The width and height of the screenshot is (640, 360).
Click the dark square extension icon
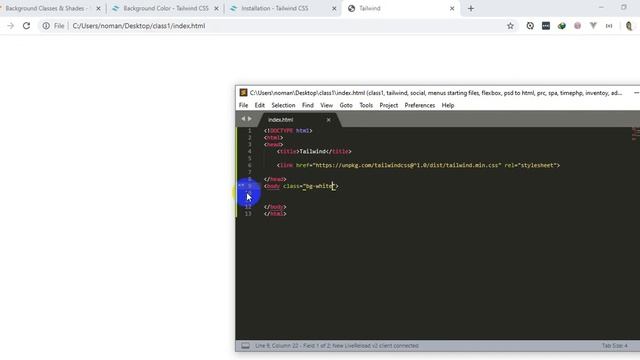546,26
